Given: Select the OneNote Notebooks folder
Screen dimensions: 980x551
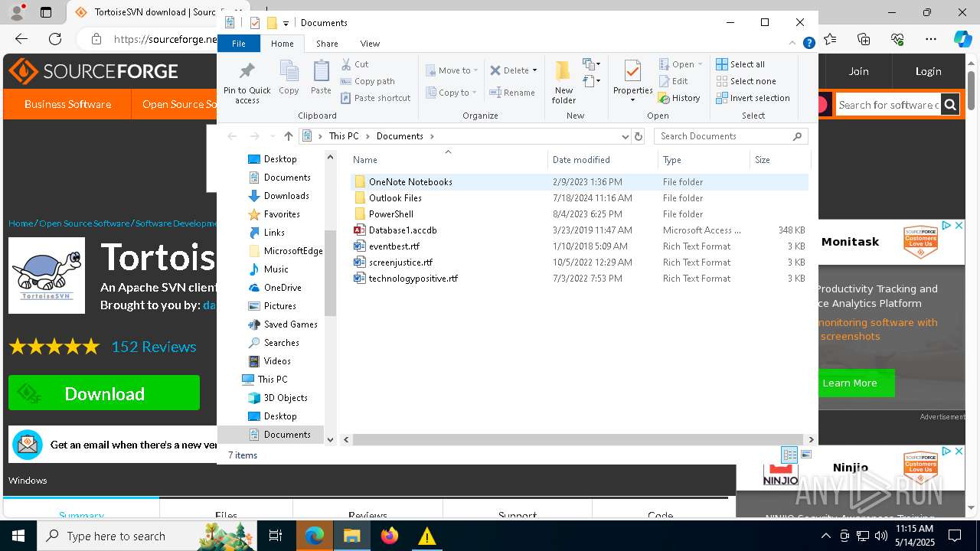Looking at the screenshot, I should click(410, 182).
